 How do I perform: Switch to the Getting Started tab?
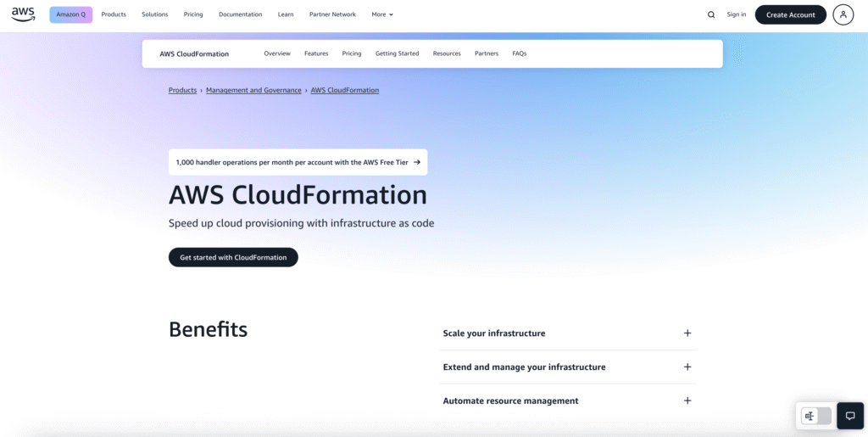pos(397,53)
